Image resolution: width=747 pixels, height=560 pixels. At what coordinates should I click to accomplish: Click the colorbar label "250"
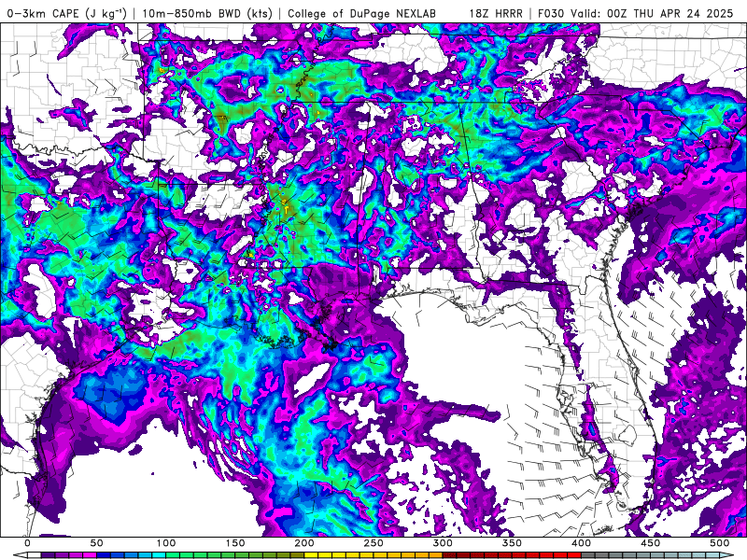pyautogui.click(x=373, y=543)
